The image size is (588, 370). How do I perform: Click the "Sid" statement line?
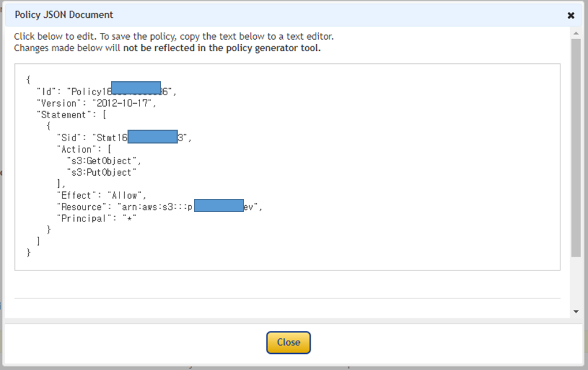(124, 138)
